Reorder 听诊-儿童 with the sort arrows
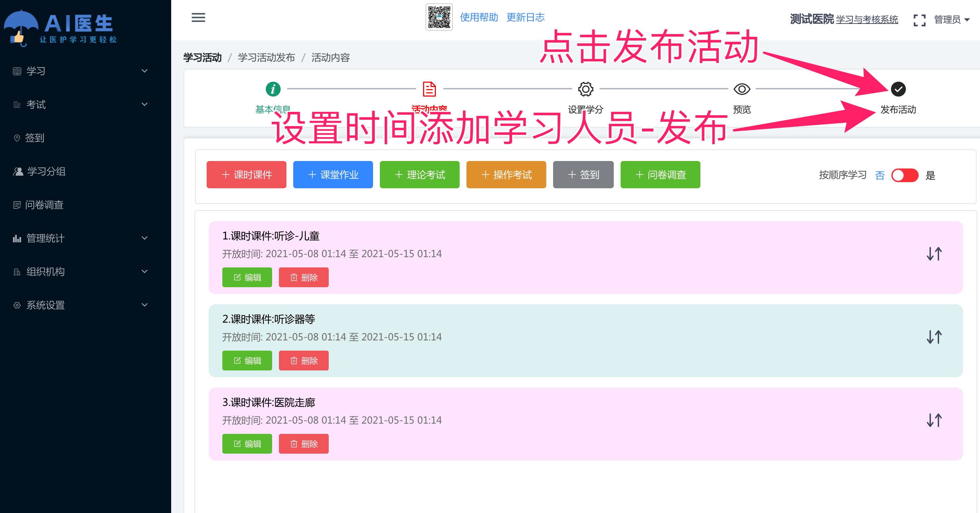Screen dimensions: 980x513 click(934, 254)
